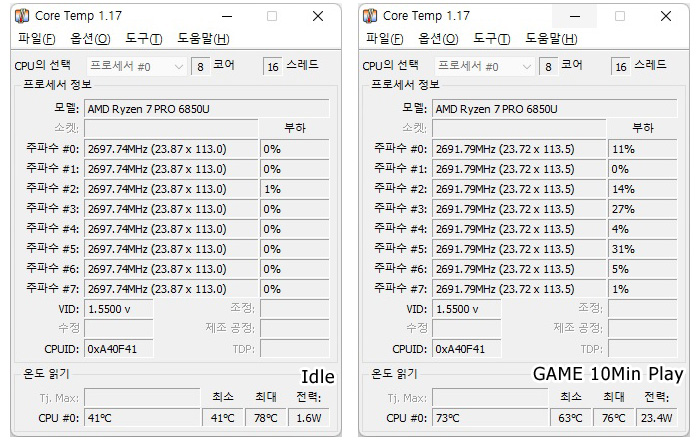This screenshot has height=440, width=700.
Task: Open 파일(F) menu in the right window
Action: tap(385, 39)
